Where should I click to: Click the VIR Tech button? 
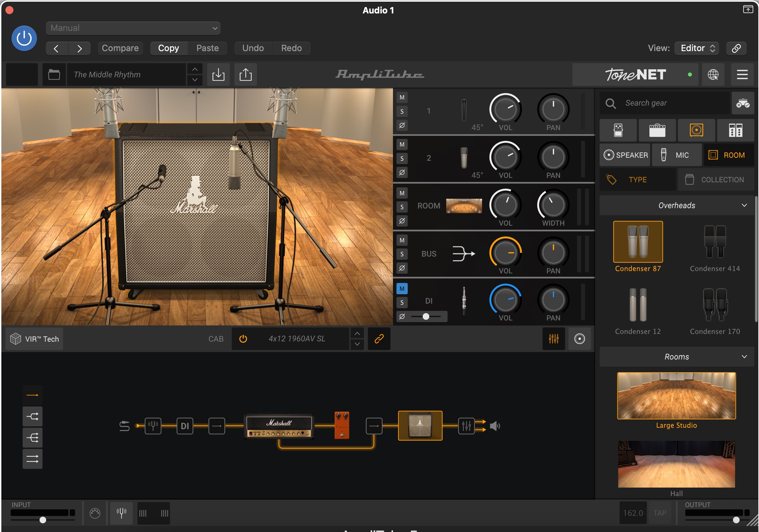[x=34, y=339]
